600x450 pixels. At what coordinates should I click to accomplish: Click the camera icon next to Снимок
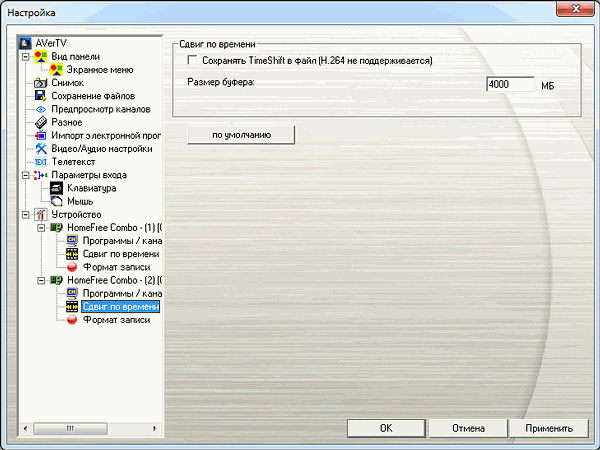tap(41, 83)
